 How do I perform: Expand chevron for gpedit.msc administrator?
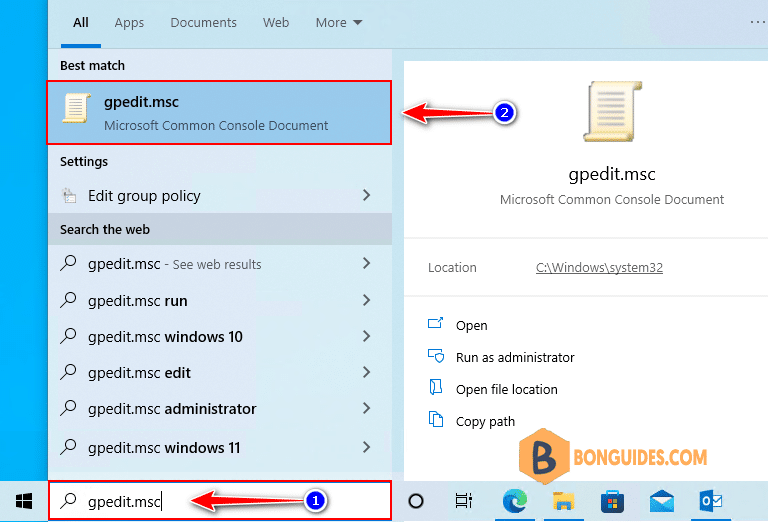point(366,408)
